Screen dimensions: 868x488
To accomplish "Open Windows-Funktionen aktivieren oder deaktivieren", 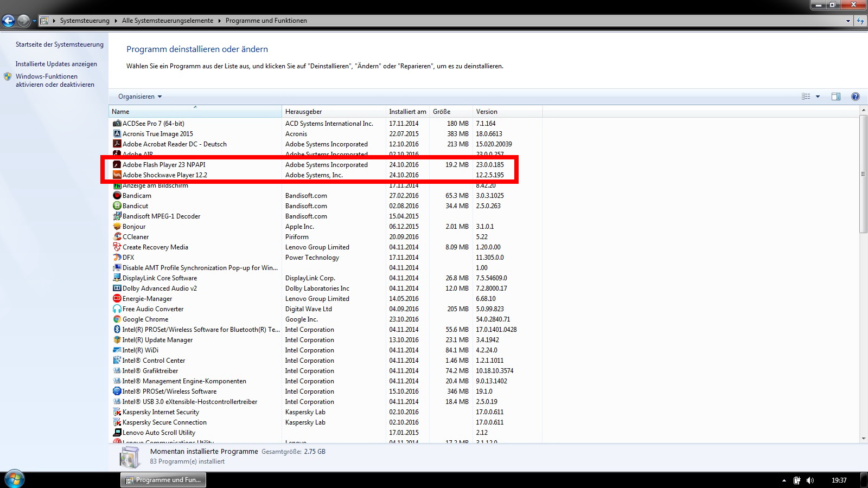I will pos(55,80).
